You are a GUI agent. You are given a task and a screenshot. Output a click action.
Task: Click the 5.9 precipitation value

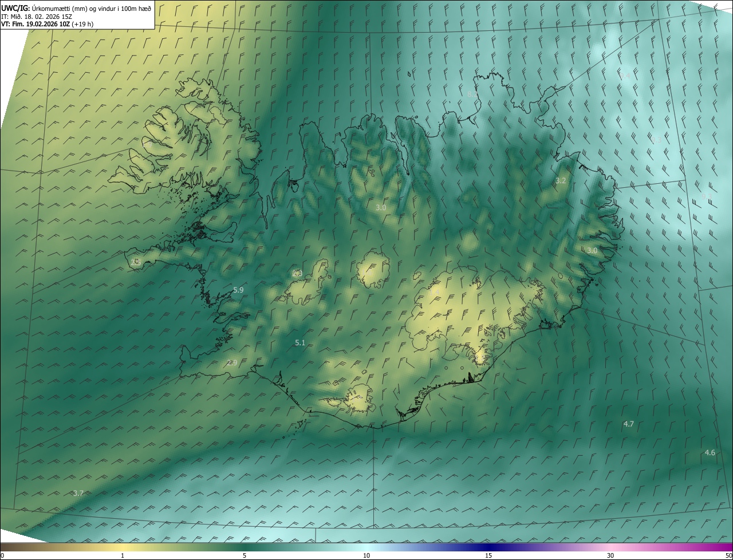tap(238, 290)
